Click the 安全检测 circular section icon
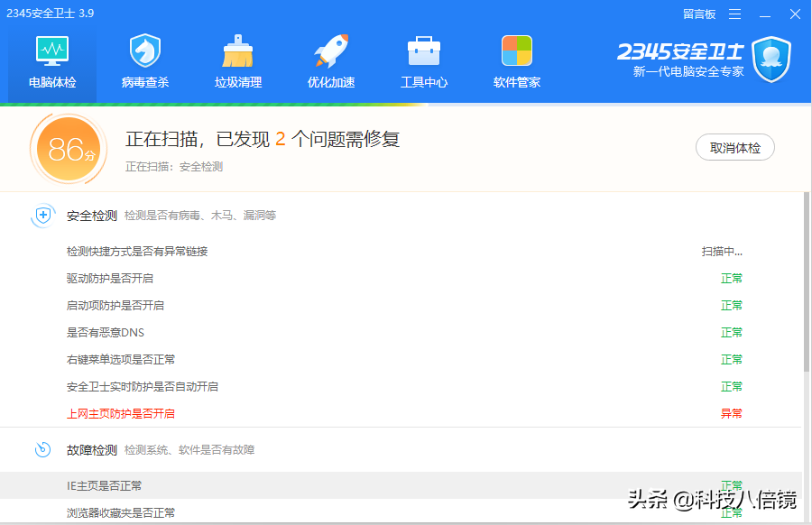This screenshot has height=525, width=812. [x=42, y=215]
